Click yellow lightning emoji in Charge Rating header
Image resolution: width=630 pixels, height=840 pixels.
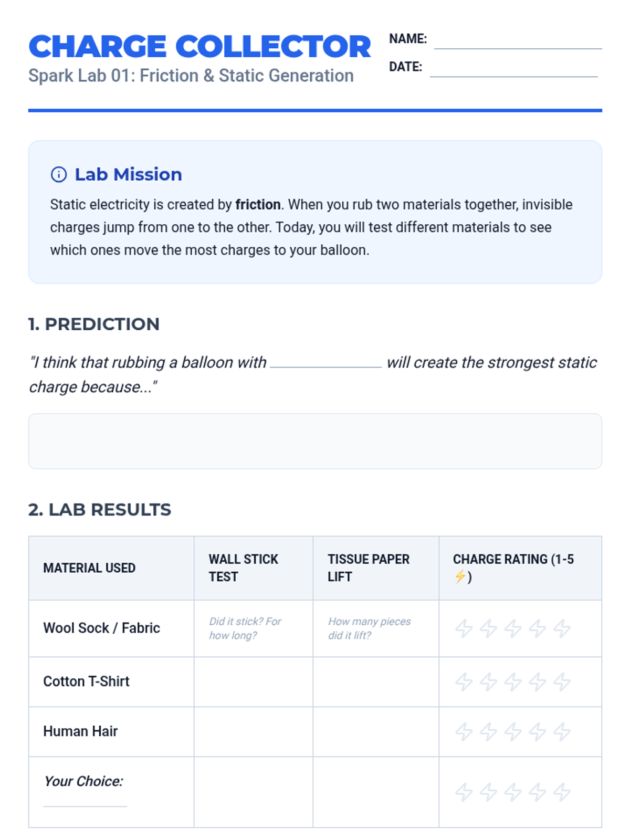[x=460, y=577]
